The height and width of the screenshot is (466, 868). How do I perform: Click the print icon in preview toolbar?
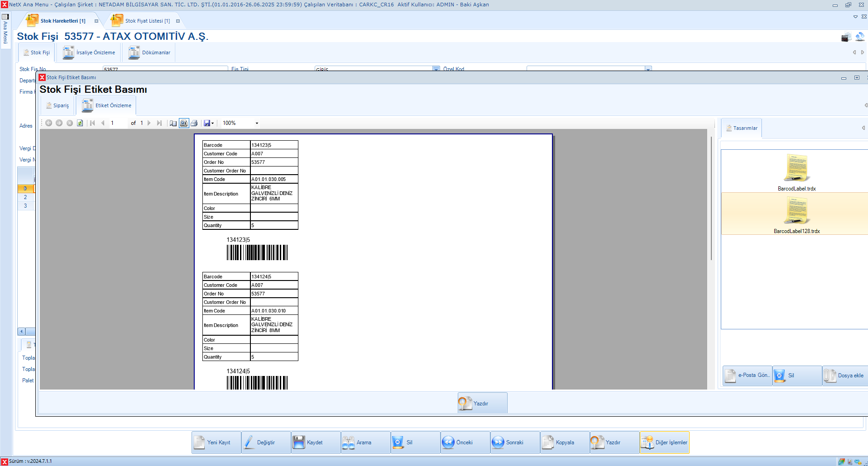point(194,123)
